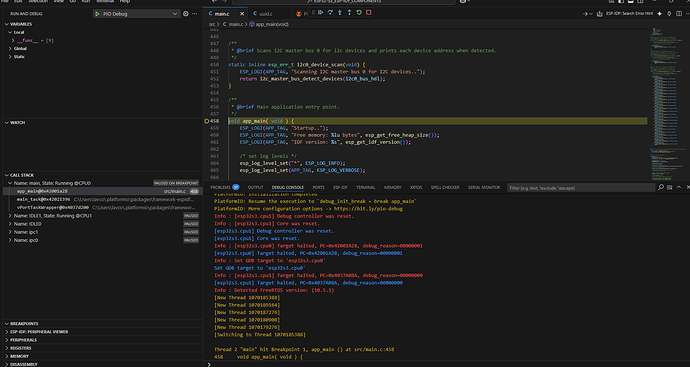Viewport: 690px width, 367px height.
Task: Expand the __func__ local variable
Action: [13, 40]
